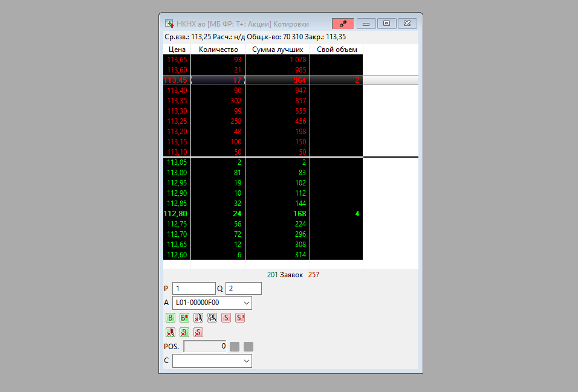Click the P price input field
The width and height of the screenshot is (578, 392).
[x=193, y=289]
